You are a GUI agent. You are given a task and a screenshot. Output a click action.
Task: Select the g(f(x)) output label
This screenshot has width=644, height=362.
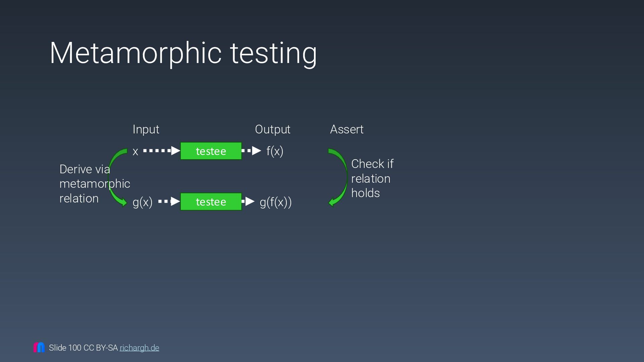275,202
